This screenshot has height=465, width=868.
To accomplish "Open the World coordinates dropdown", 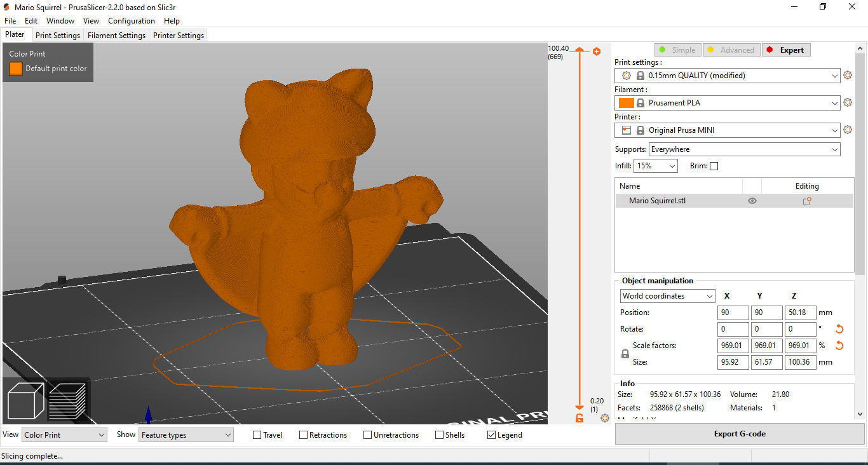I will pyautogui.click(x=668, y=296).
